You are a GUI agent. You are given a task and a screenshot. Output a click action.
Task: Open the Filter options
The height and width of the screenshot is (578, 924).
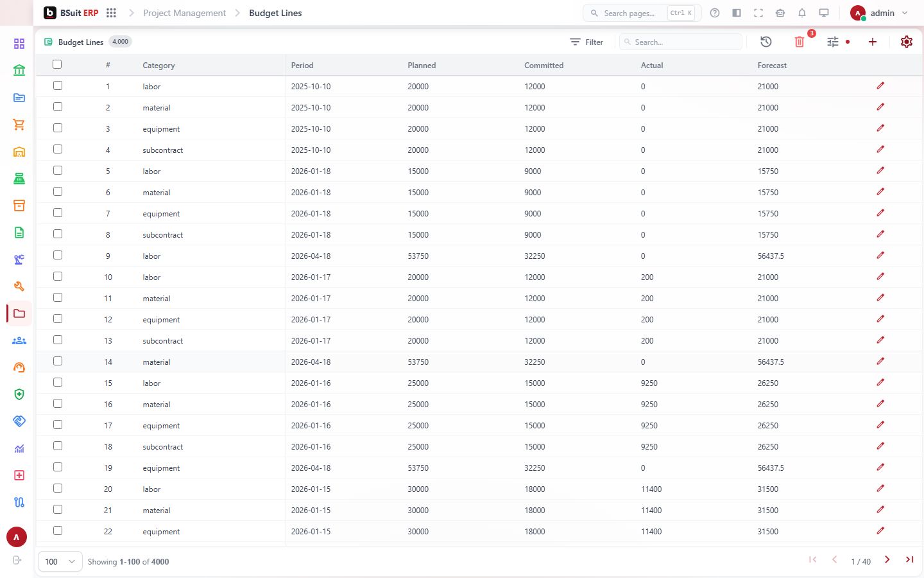(586, 42)
